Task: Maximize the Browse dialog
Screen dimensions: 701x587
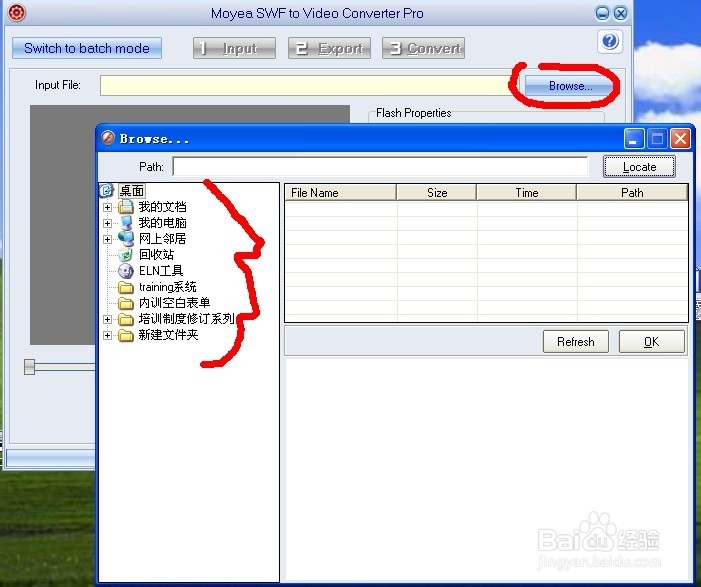Action: click(x=657, y=139)
